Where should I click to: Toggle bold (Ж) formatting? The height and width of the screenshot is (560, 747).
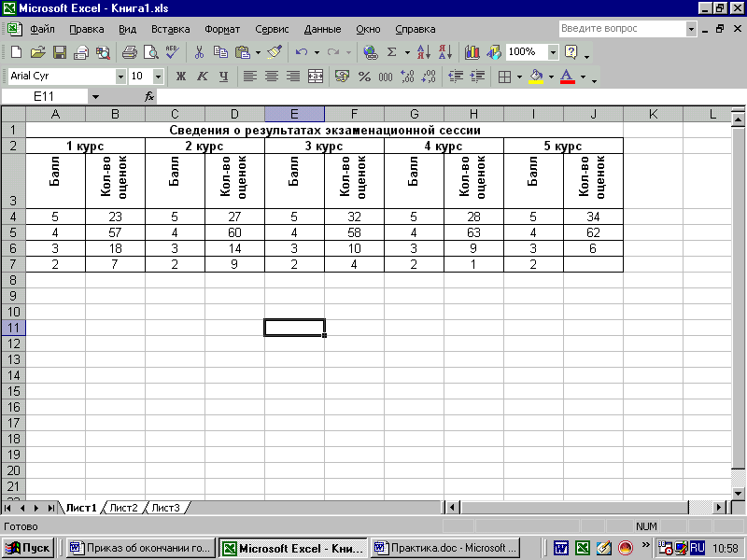pyautogui.click(x=180, y=77)
